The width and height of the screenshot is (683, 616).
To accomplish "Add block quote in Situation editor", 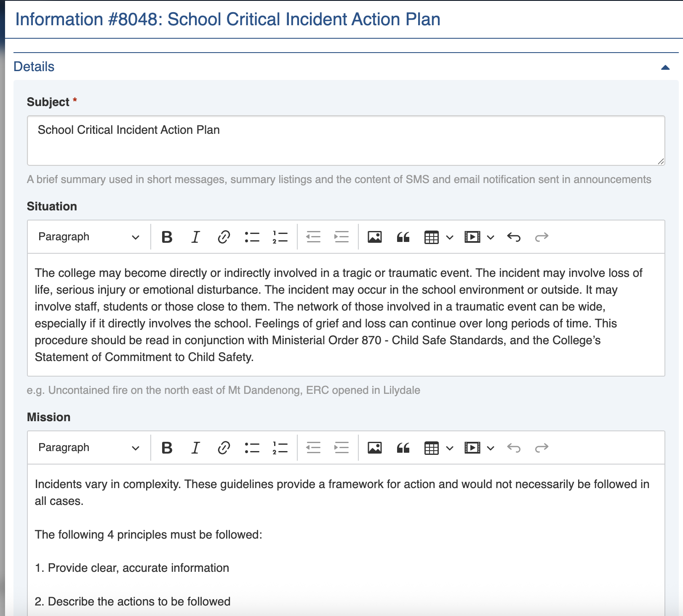I will click(403, 237).
